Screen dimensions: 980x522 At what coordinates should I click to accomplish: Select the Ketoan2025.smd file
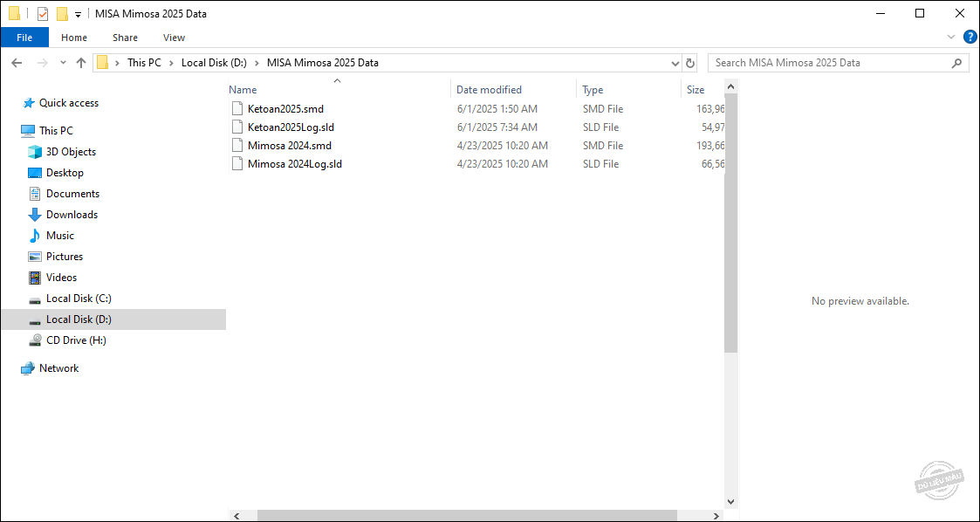pyautogui.click(x=285, y=109)
